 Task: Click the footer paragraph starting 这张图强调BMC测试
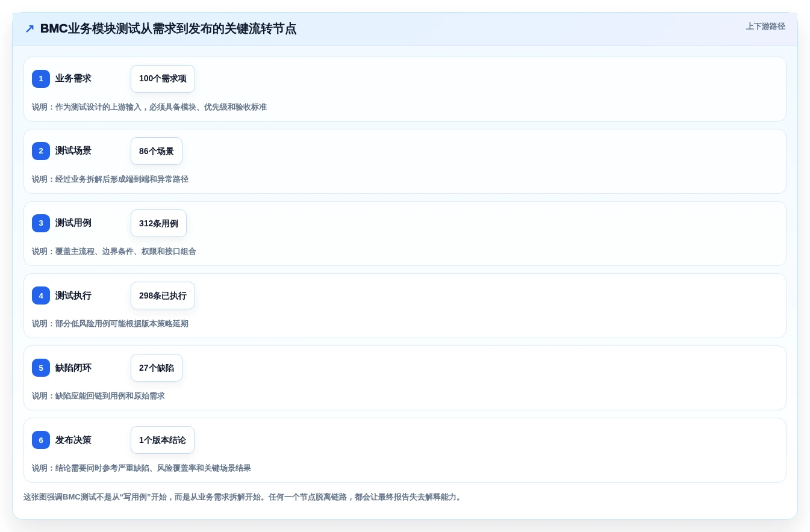[243, 497]
